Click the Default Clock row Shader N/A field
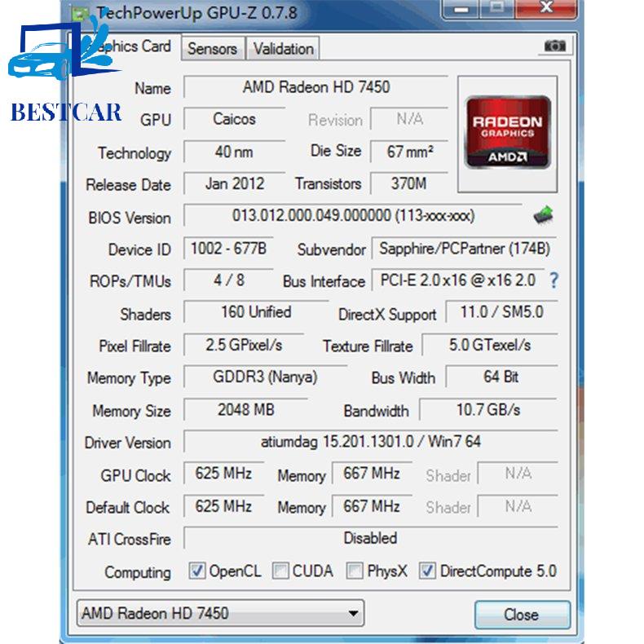Screen dimensions: 644x644 coord(518,506)
